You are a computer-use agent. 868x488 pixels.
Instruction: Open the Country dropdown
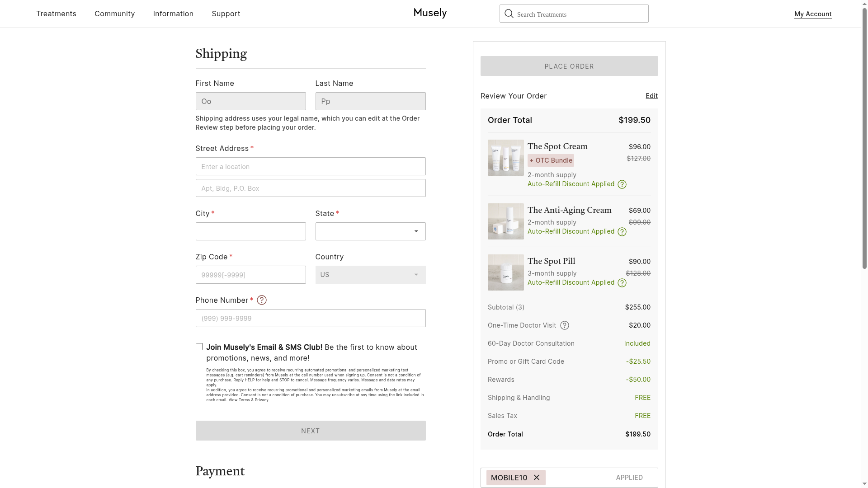pos(370,275)
